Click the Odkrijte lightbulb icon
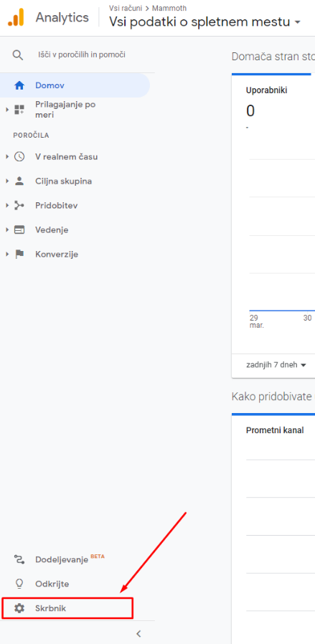The width and height of the screenshot is (315, 644). coord(19,584)
